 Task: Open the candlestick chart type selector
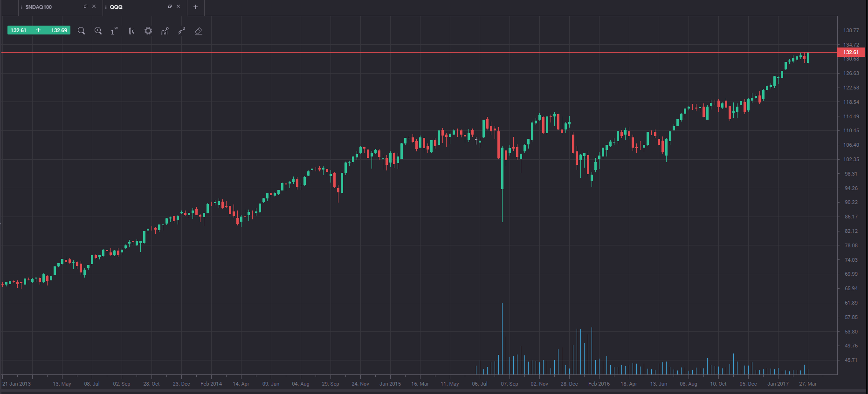tap(131, 31)
